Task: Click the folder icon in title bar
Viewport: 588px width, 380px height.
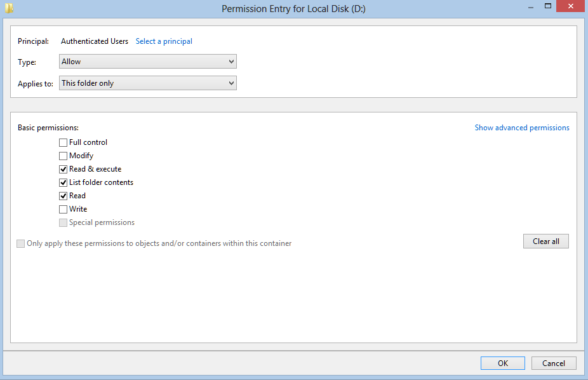Action: click(x=9, y=8)
